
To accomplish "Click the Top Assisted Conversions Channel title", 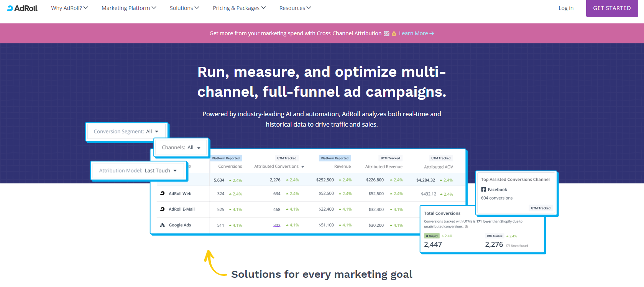I will tap(515, 180).
